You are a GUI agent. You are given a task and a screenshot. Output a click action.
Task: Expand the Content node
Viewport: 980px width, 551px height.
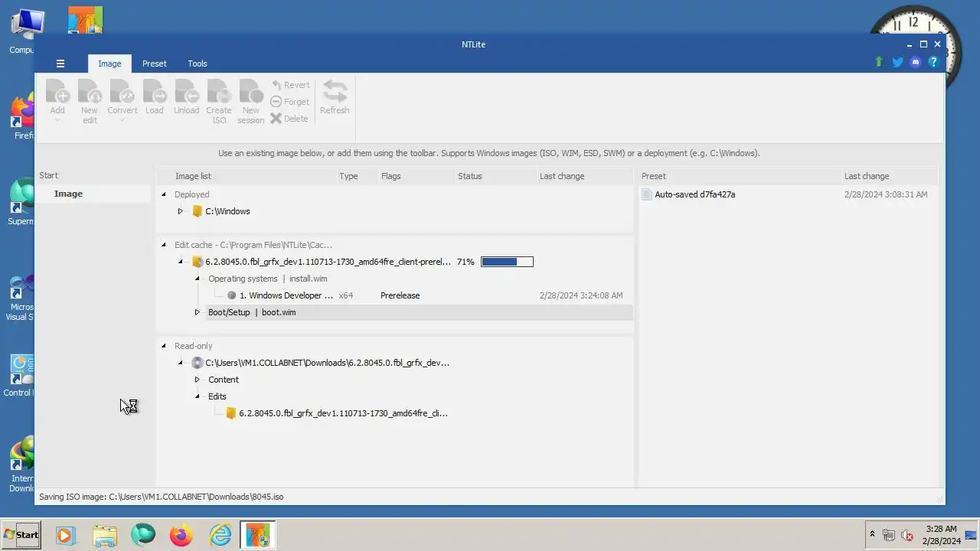pyautogui.click(x=197, y=380)
